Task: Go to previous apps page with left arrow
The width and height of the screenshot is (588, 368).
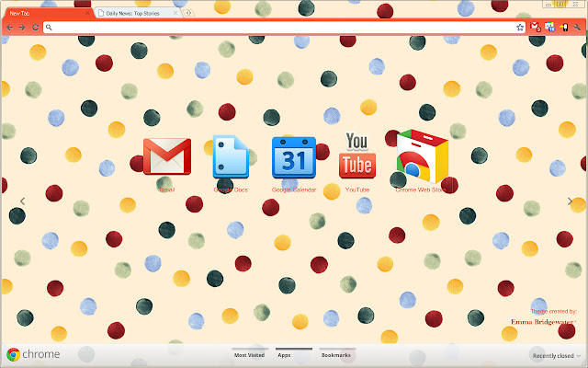Action: [x=22, y=201]
